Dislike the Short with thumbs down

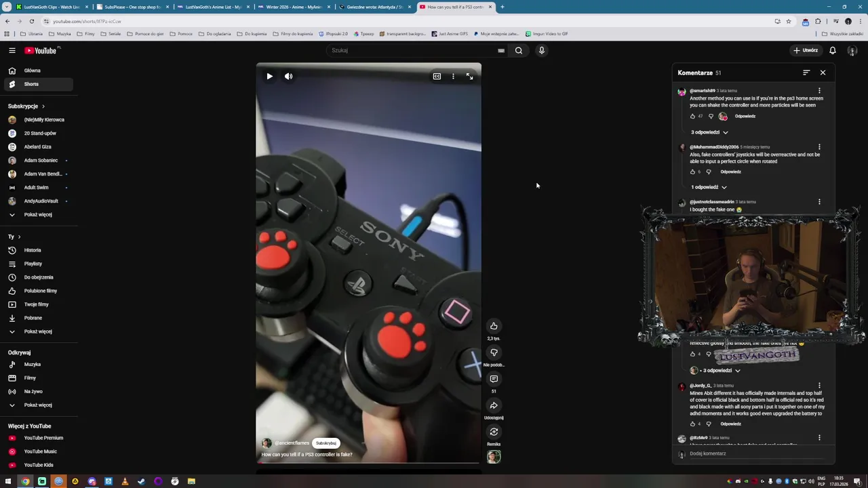tap(494, 352)
